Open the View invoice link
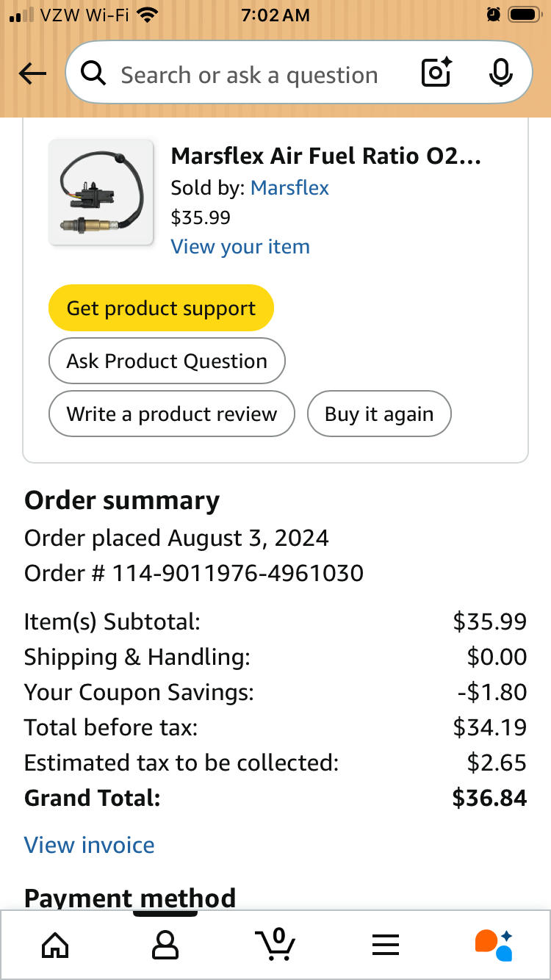This screenshot has width=551, height=980. (90, 845)
